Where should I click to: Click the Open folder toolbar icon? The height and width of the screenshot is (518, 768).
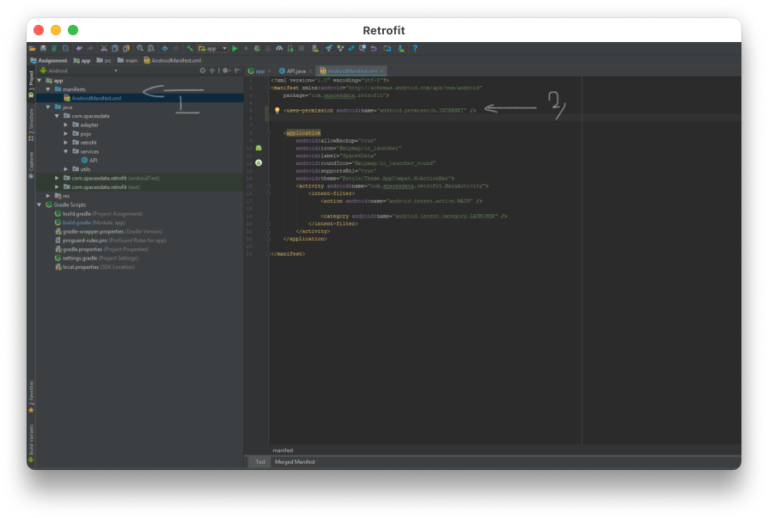(x=32, y=48)
